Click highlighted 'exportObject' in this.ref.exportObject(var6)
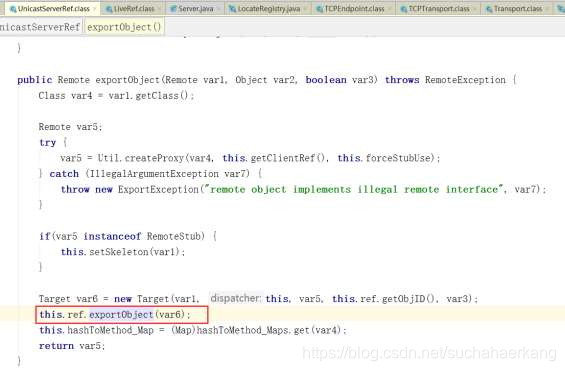This screenshot has width=565, height=371. click(x=121, y=314)
